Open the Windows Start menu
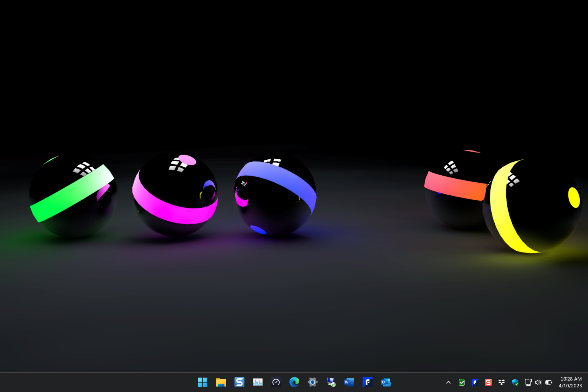 click(202, 382)
